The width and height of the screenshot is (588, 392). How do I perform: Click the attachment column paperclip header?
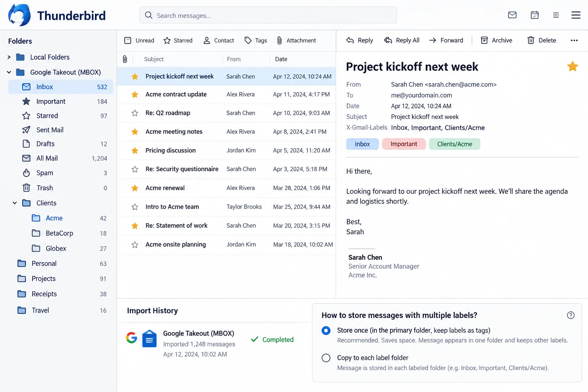[x=125, y=59]
